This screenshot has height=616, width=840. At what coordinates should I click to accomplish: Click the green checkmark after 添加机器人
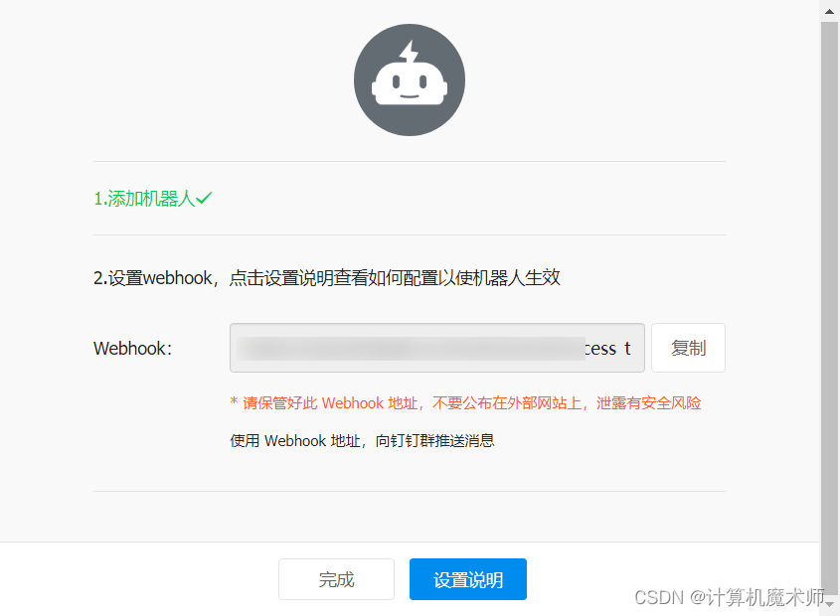204,198
